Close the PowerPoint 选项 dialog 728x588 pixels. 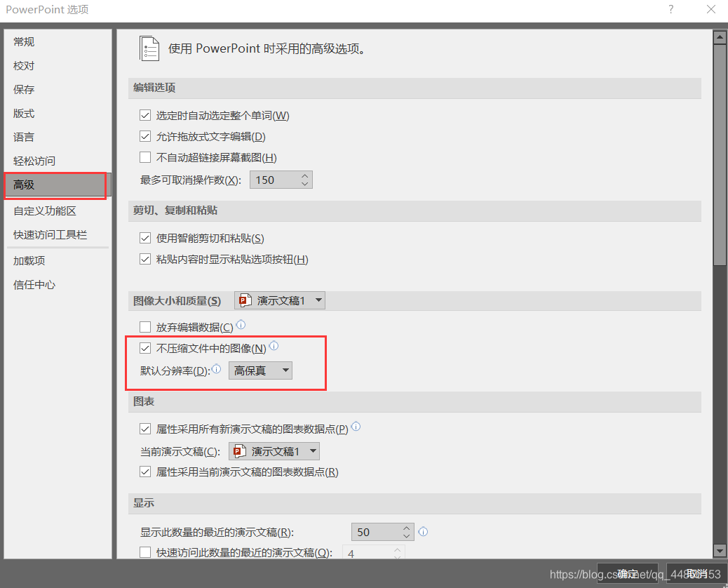click(x=711, y=9)
